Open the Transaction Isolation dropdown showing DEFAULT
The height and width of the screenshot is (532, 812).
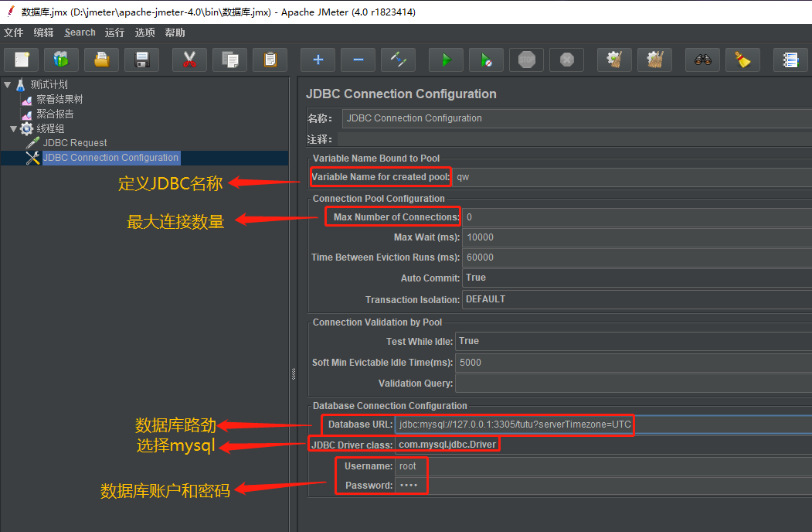tap(637, 299)
